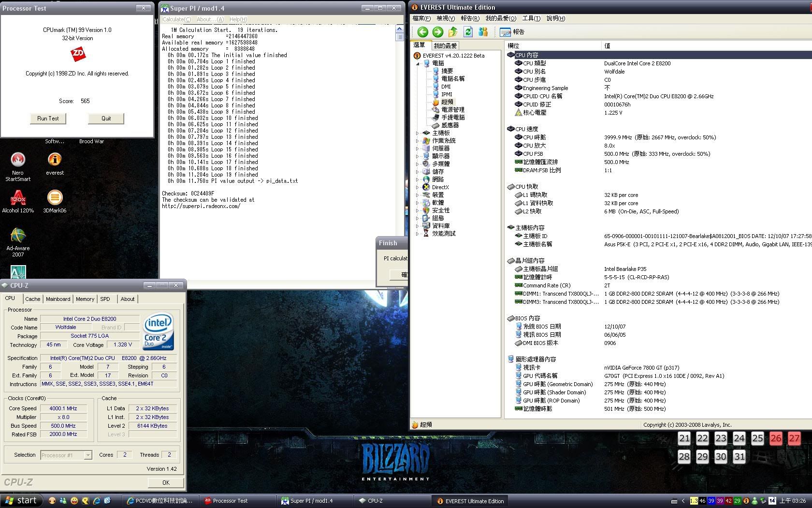Expand the 顯示器 display tree node
Viewport: 812px width, 508px height.
tap(418, 156)
